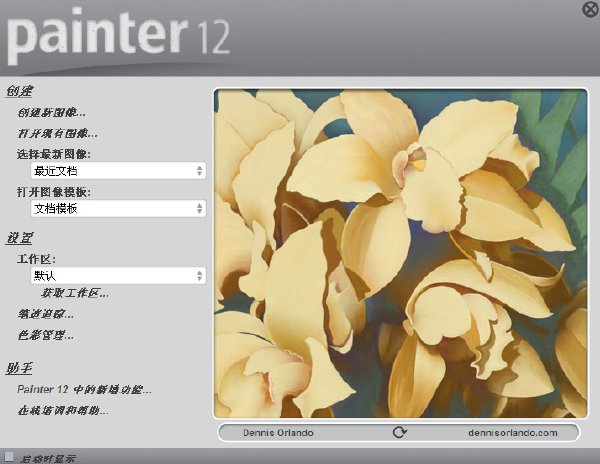Visit dennisorlando.com website link
This screenshot has width=600, height=464.
click(x=513, y=433)
